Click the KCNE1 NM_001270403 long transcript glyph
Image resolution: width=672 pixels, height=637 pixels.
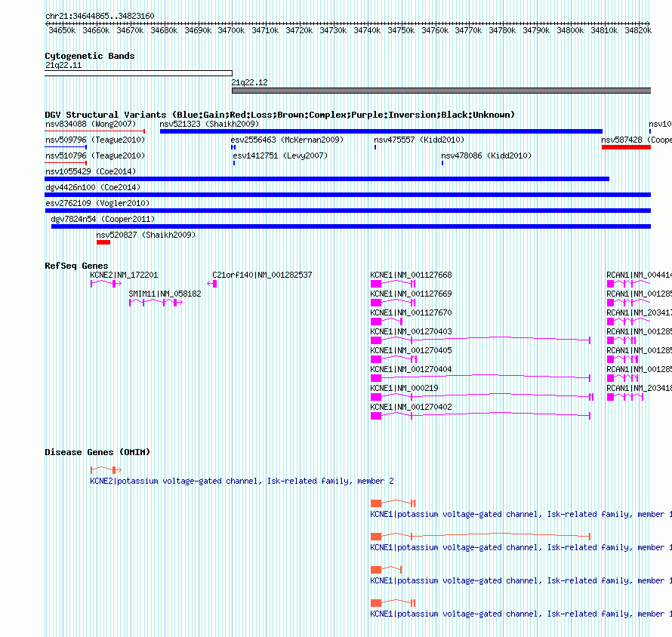[x=480, y=340]
